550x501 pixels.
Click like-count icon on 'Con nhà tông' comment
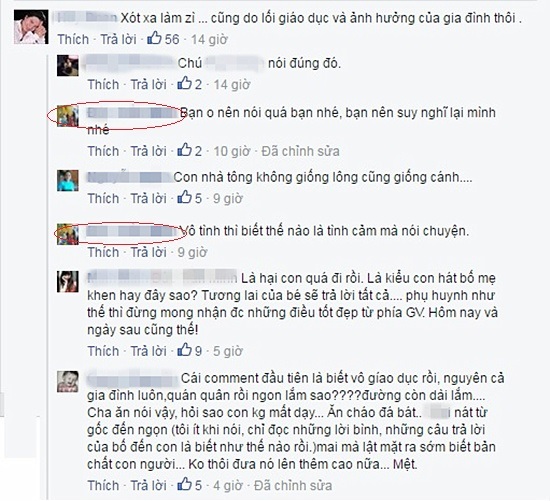[184, 198]
